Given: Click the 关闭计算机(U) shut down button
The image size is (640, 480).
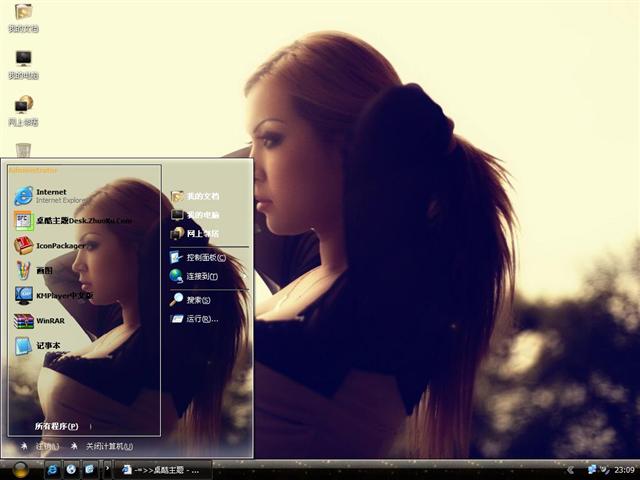Looking at the screenshot, I should (102, 447).
